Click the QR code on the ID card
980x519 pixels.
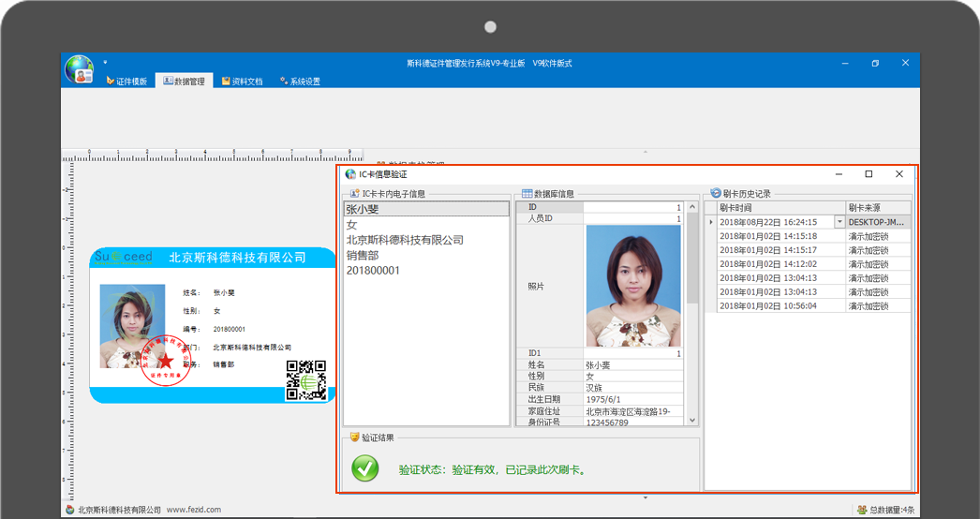click(306, 380)
